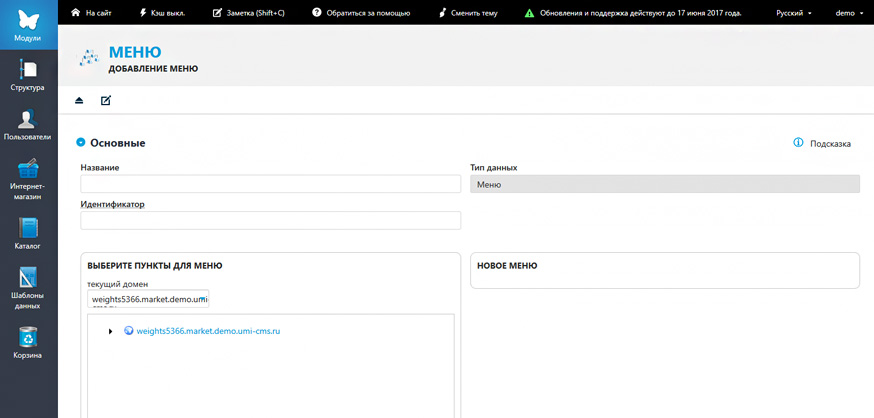This screenshot has width=874, height=418.
Task: Click the info icon by Подсказка
Action: [798, 143]
